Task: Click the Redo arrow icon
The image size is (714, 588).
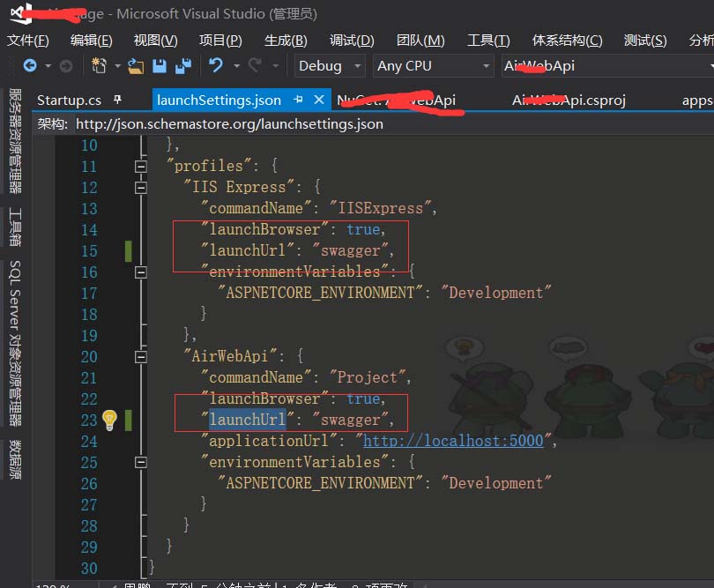Action: click(255, 65)
